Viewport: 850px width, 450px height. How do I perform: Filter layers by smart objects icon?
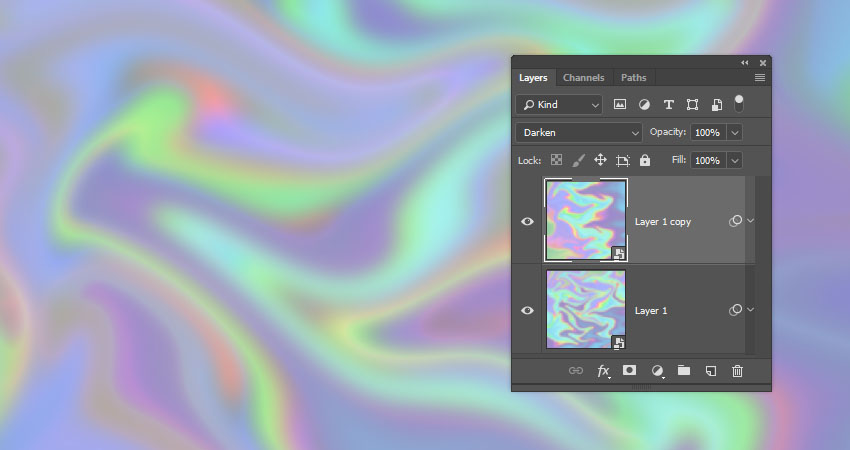pos(717,105)
